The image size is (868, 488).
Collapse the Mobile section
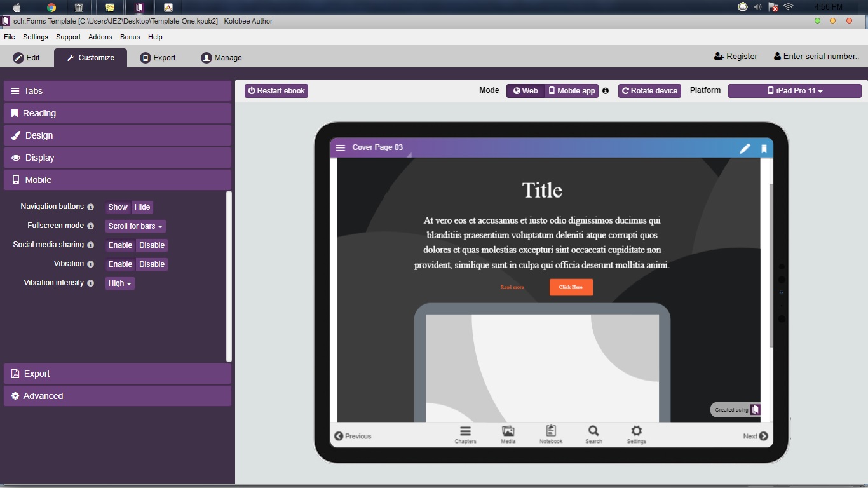pyautogui.click(x=118, y=180)
